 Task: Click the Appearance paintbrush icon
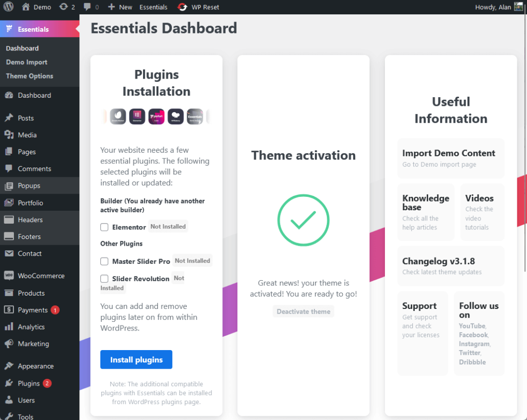point(9,366)
